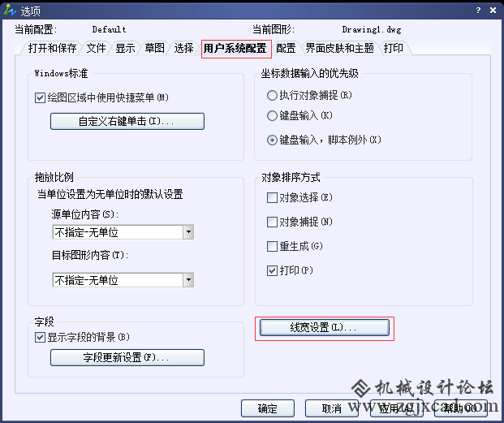Toggle 绘图区域中使用快捷菜单 checkbox
Screen dimensions: 504x423
tap(40, 97)
